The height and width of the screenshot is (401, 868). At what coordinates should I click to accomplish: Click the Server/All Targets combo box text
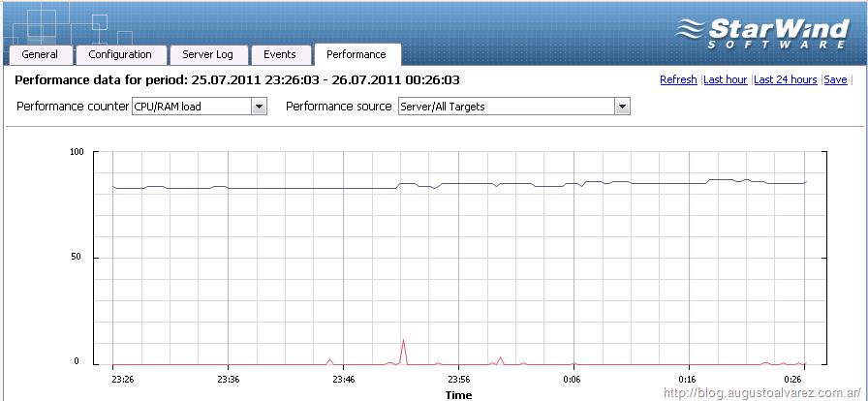506,107
